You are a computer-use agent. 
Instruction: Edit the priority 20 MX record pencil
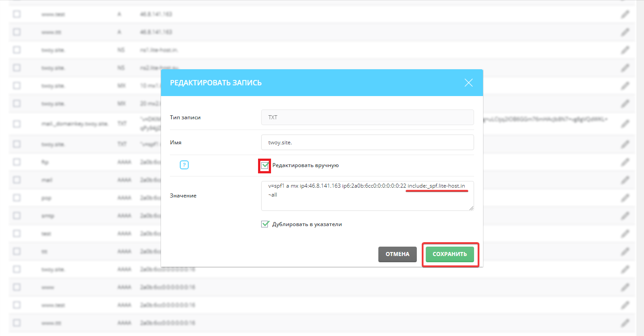625,103
